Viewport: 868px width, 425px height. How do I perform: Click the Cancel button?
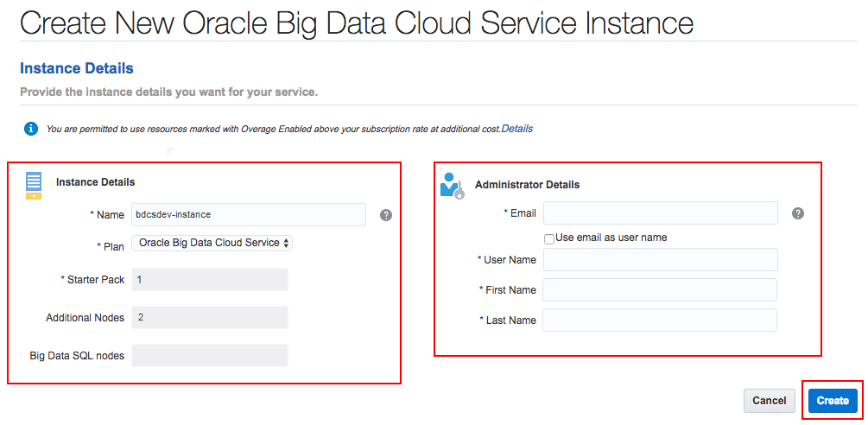pyautogui.click(x=769, y=401)
